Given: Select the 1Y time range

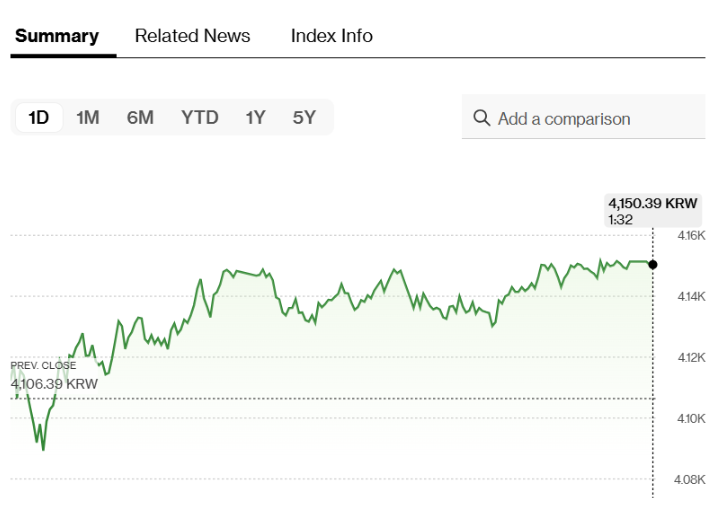Looking at the screenshot, I should pyautogui.click(x=256, y=118).
